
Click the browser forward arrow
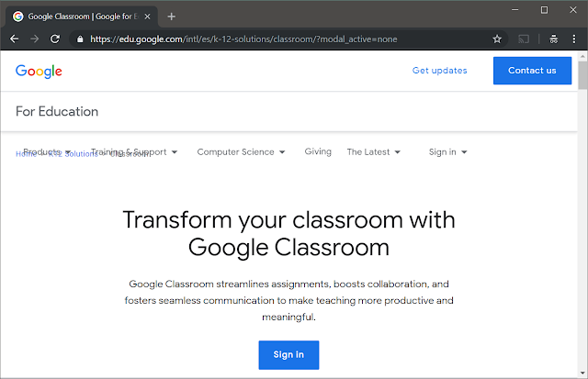[x=35, y=39]
